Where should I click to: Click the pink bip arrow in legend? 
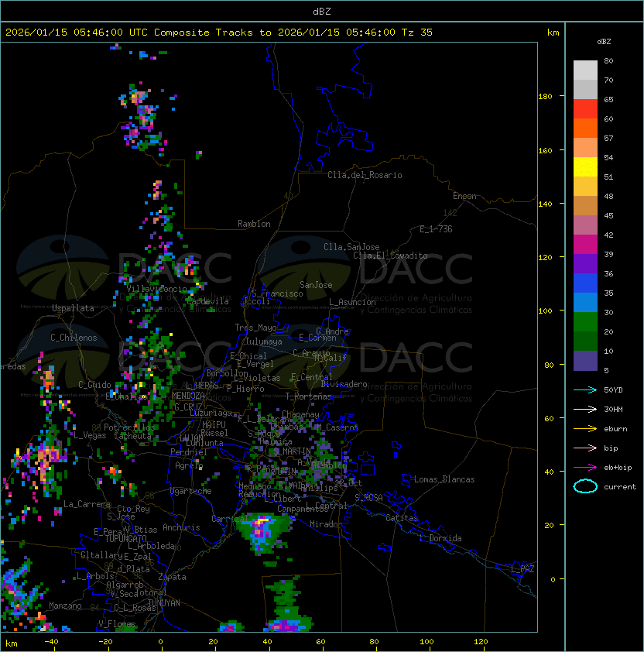click(x=585, y=448)
